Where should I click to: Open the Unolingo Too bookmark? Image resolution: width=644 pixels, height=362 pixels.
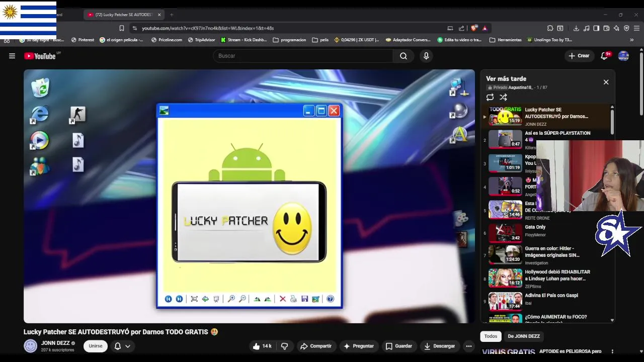[549, 40]
